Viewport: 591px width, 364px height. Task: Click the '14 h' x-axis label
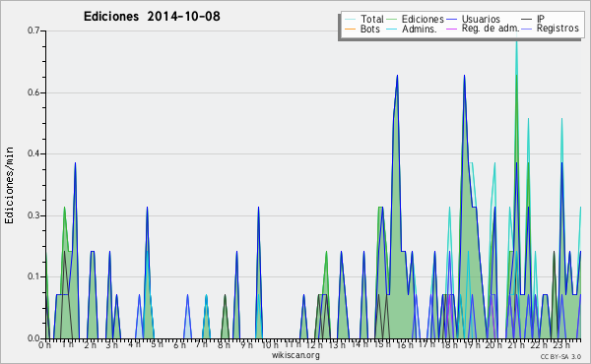360,344
